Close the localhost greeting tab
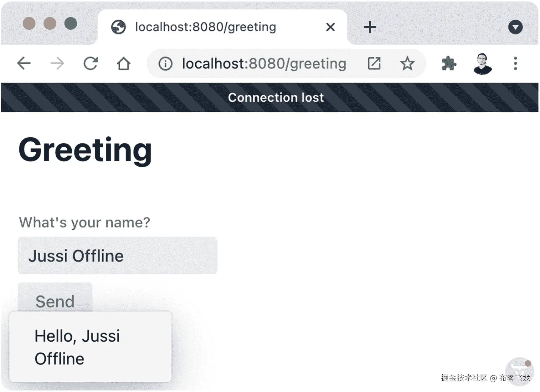Viewport: 540px width, 392px height. point(330,27)
